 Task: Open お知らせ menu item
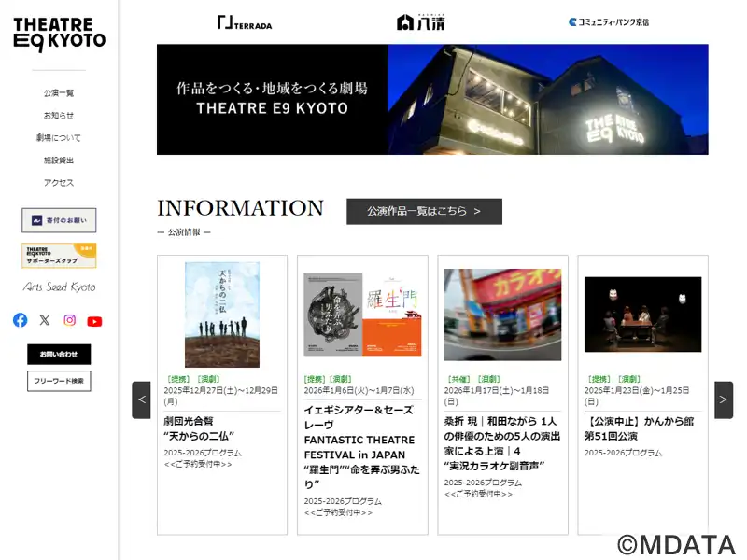pos(59,115)
